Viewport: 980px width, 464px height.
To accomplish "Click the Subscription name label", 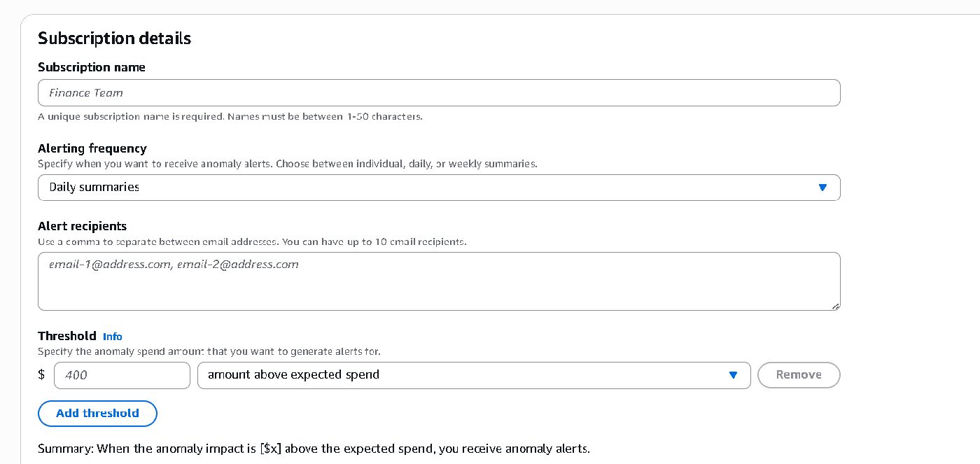I will click(92, 67).
